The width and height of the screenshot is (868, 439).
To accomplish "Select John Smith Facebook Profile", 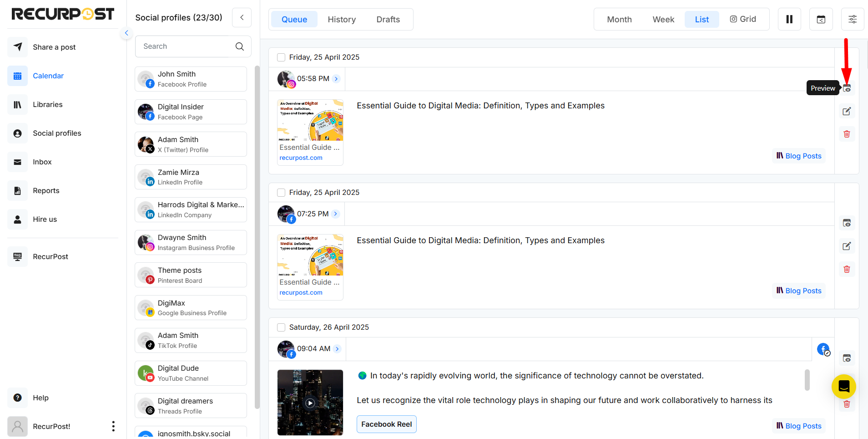I will tap(191, 79).
